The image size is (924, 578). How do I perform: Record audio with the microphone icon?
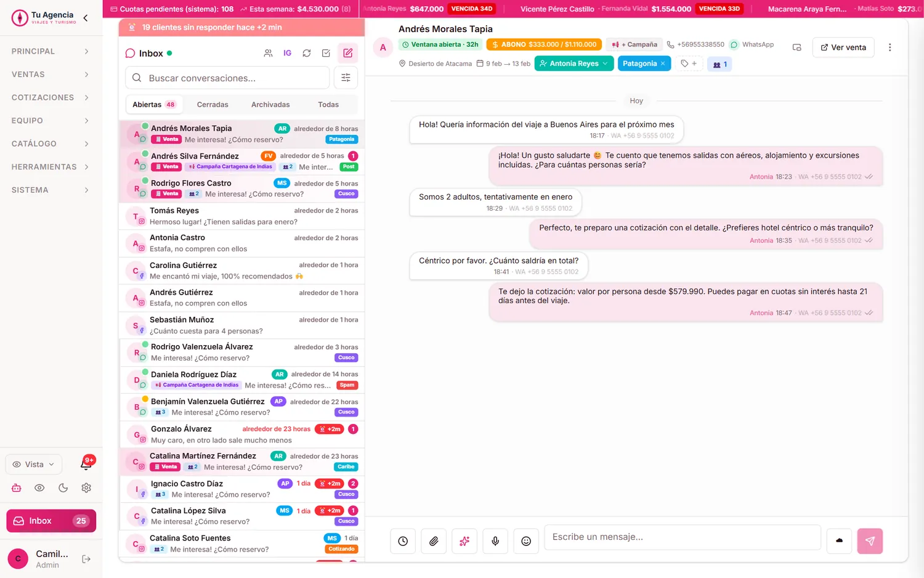point(495,541)
